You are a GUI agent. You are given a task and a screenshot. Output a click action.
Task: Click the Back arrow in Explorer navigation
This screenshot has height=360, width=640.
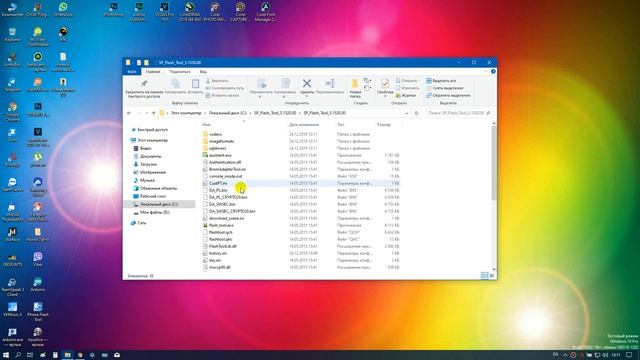[129, 113]
